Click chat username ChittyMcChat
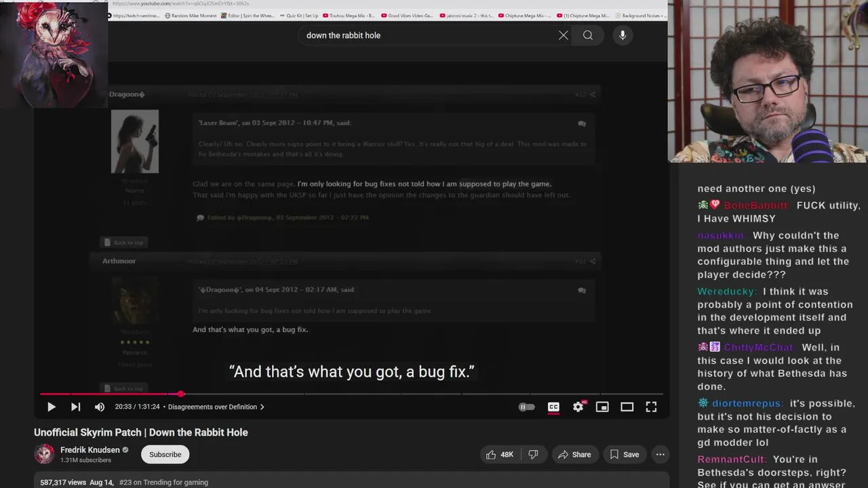This screenshot has height=488, width=868. click(758, 347)
